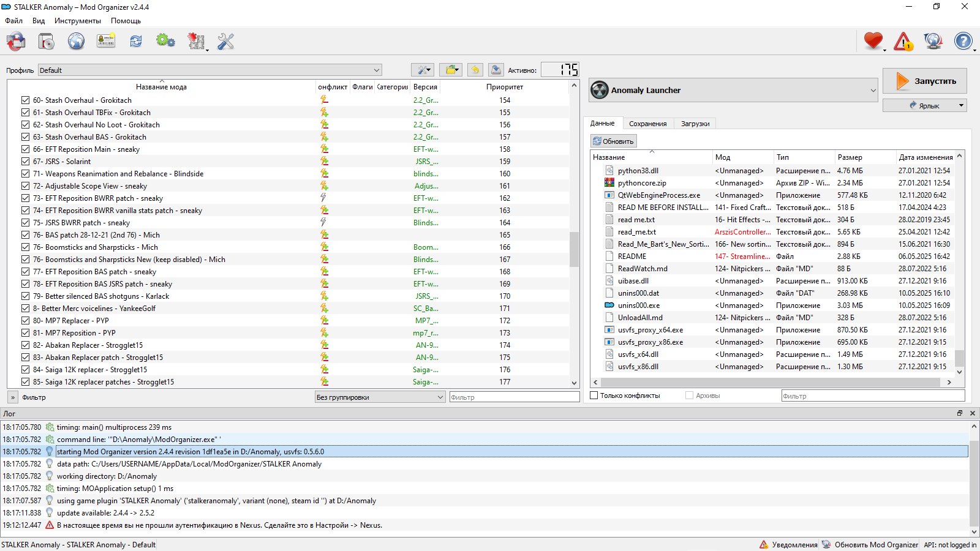Toggle checkbox for 66- EFT Reposition Main

pos(25,149)
